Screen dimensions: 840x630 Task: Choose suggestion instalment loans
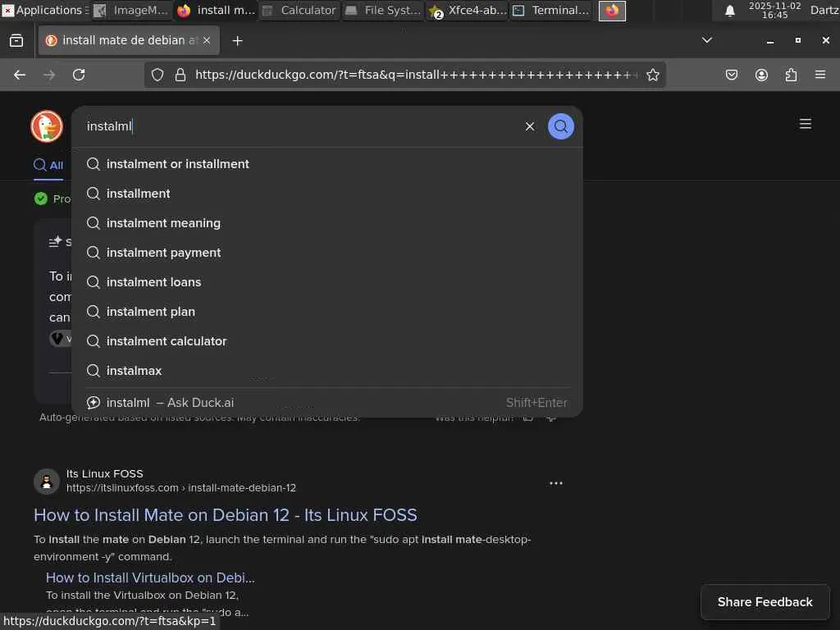(326, 282)
